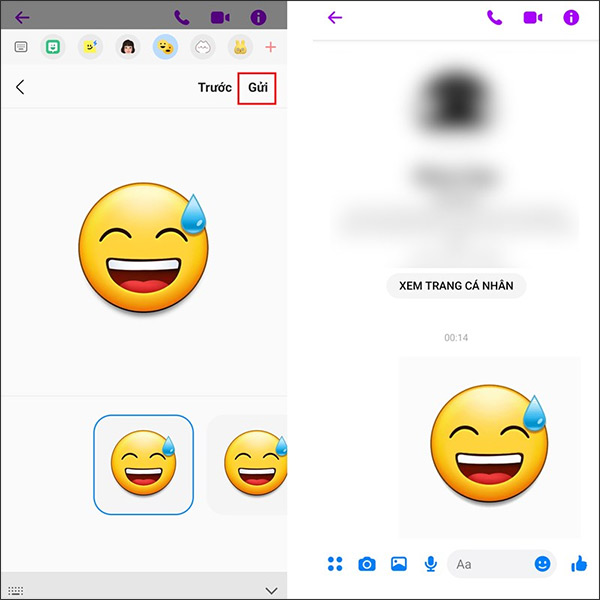Viewport: 600px width, 600px height.
Task: Add a new sticker pack with plus
Action: (x=271, y=47)
